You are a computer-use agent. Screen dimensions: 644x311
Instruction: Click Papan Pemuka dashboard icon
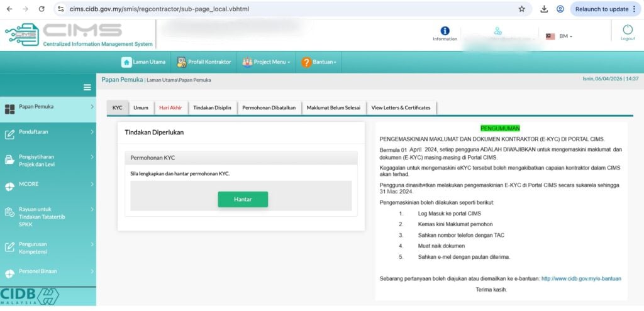(9, 109)
